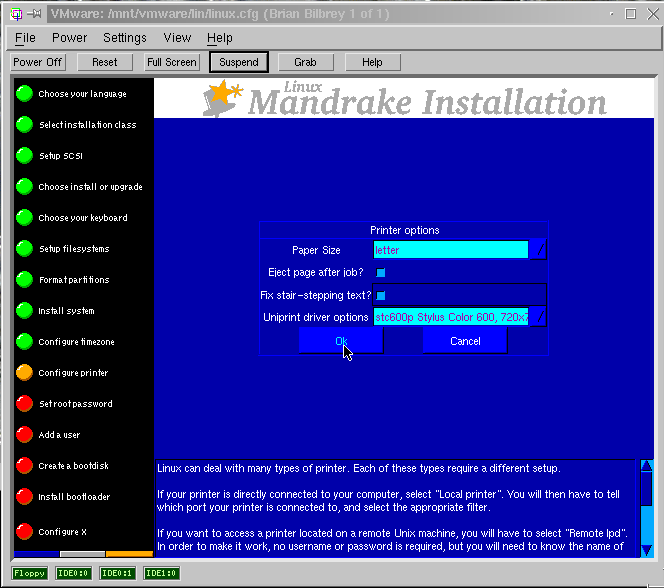Click the orange 'Configure printer' step indicator
This screenshot has height=588, width=664.
tap(24, 373)
